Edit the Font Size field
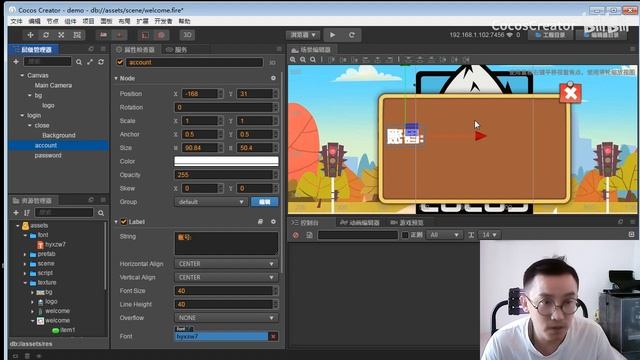The height and width of the screenshot is (360, 640). 223,291
